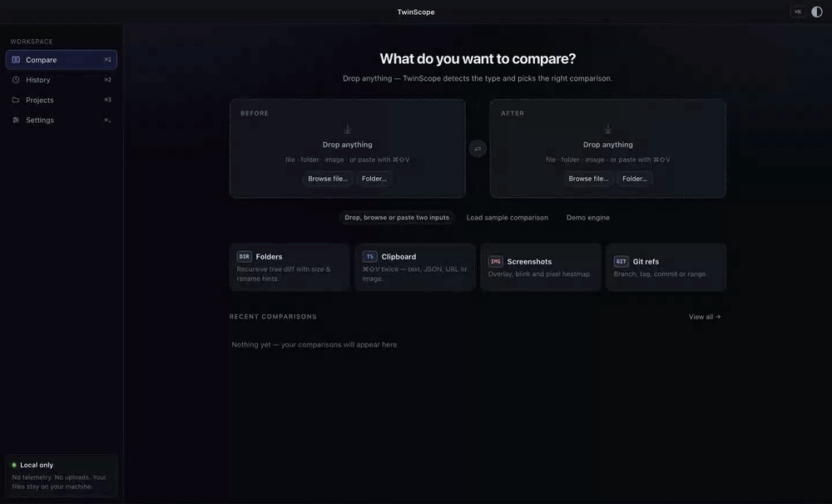Click 'Overlay, blink and pixel heatmap' text
832x504 pixels.
point(540,274)
